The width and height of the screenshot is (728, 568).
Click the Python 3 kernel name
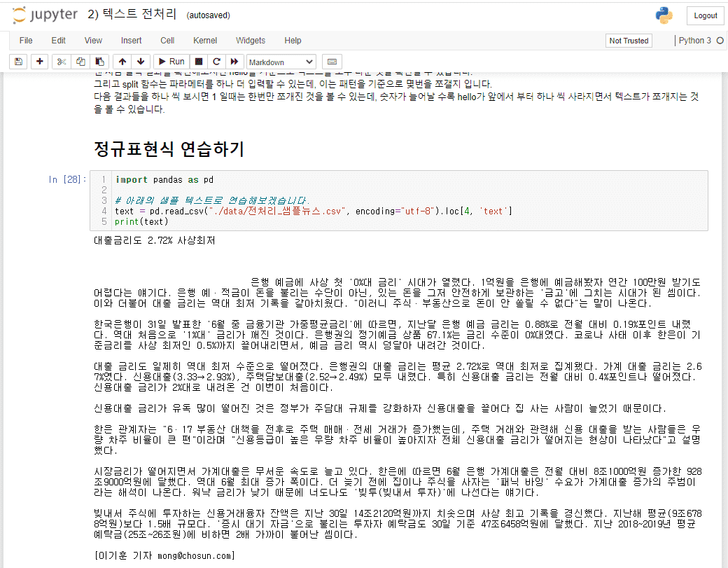coord(694,41)
